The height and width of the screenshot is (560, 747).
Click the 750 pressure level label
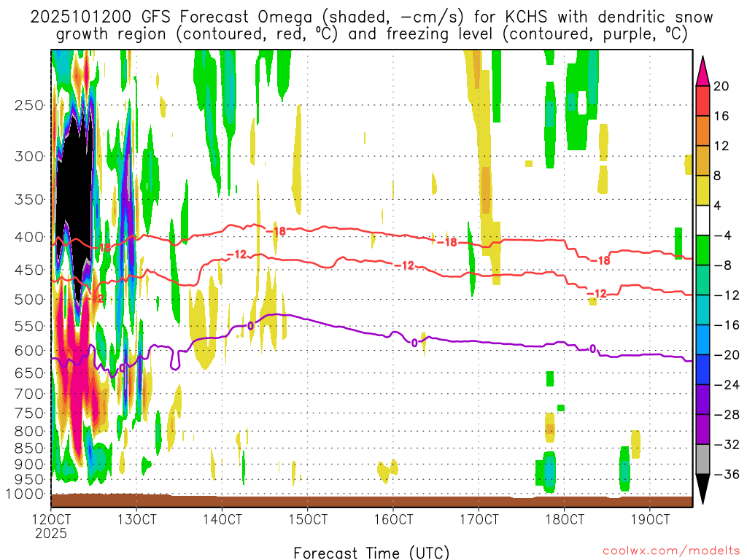tap(29, 413)
